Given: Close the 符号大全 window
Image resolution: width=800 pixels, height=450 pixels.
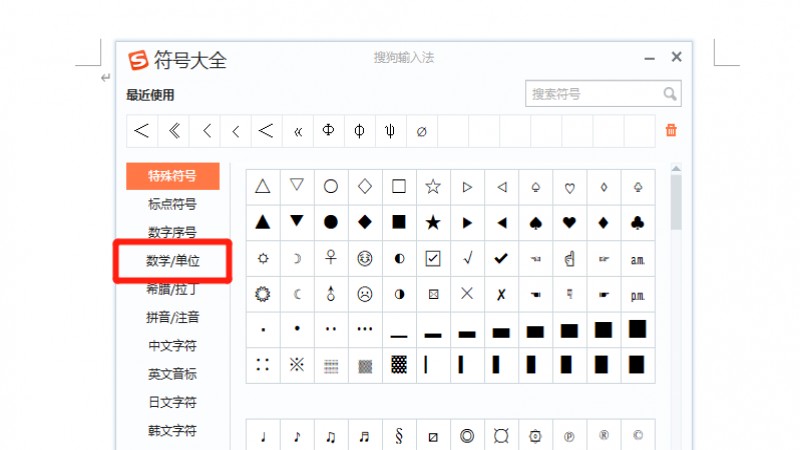Looking at the screenshot, I should 677,57.
